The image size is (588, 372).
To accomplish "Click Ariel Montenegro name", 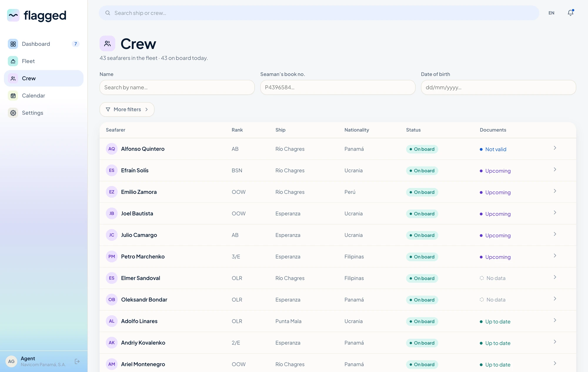I will [x=143, y=364].
